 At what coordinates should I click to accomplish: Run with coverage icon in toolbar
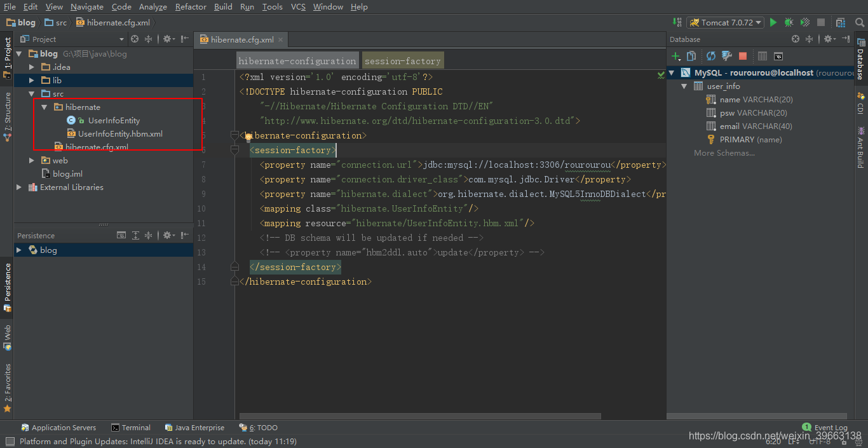coord(805,22)
